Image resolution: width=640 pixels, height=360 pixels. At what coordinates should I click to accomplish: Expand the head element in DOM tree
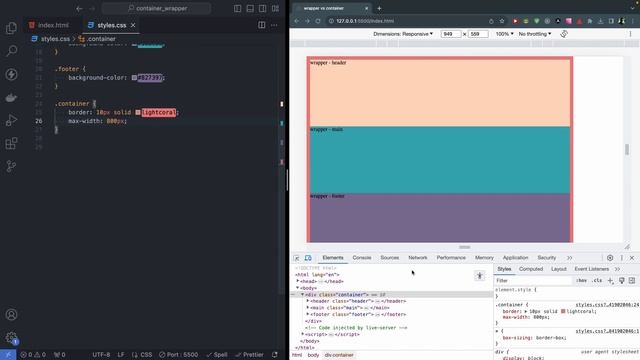click(298, 281)
